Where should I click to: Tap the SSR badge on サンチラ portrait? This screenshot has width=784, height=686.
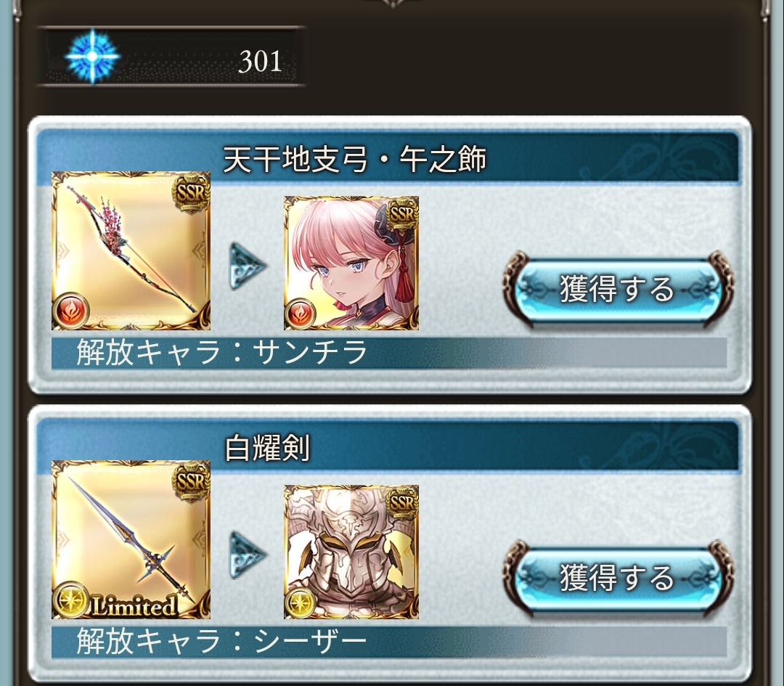(x=402, y=214)
